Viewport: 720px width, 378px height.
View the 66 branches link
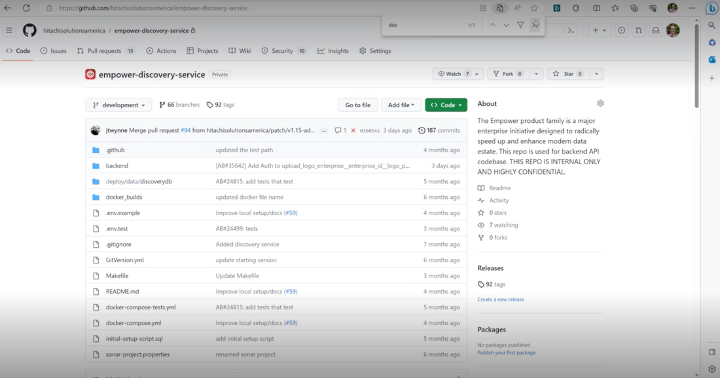tap(180, 105)
